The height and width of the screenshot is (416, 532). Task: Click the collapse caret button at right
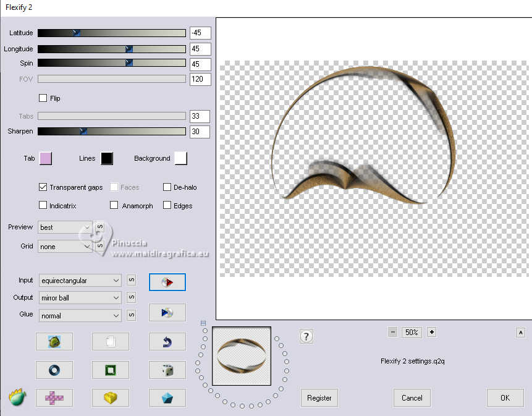pyautogui.click(x=520, y=333)
